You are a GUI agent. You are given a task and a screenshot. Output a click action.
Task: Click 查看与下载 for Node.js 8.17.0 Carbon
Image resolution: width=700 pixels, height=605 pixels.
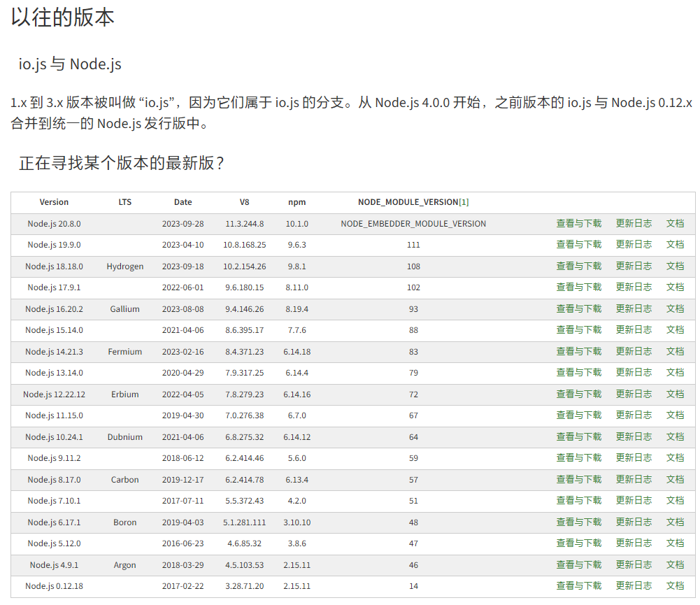point(578,479)
